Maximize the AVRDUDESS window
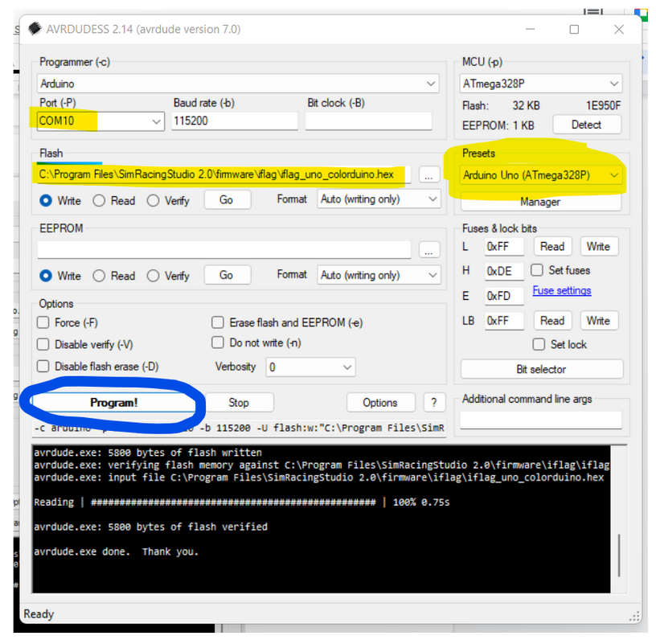Viewport: 656px width, 644px height. tap(574, 29)
